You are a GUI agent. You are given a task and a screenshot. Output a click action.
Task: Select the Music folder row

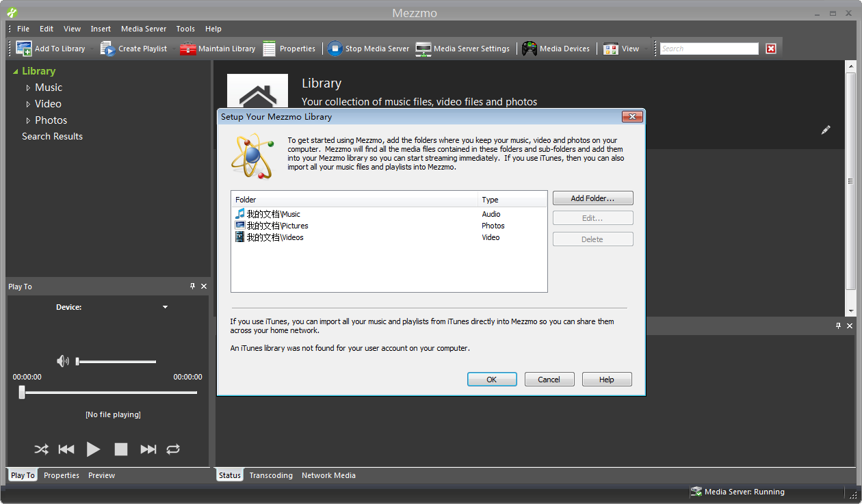(x=389, y=214)
